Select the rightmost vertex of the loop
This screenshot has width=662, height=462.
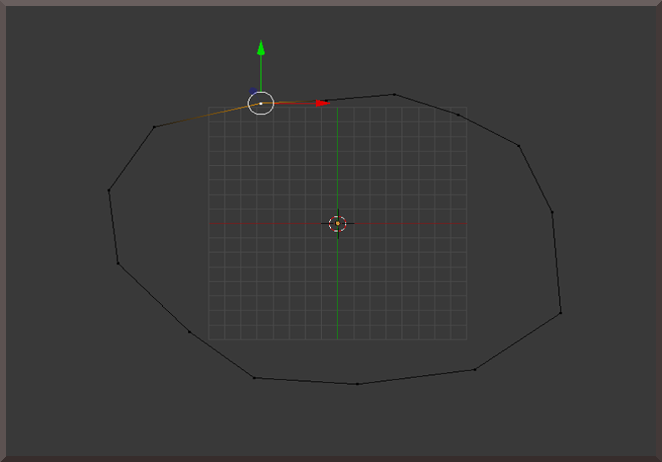tap(560, 313)
